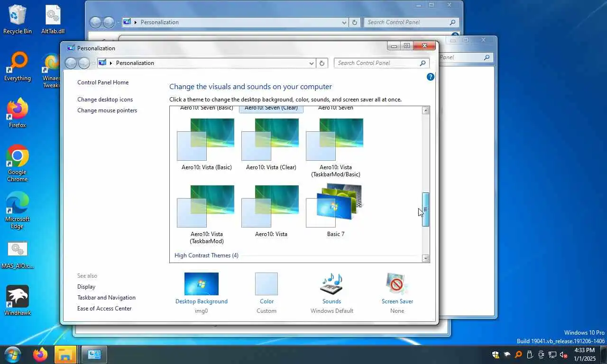Click the theme list scroll down arrow
The height and width of the screenshot is (364, 607).
[425, 258]
